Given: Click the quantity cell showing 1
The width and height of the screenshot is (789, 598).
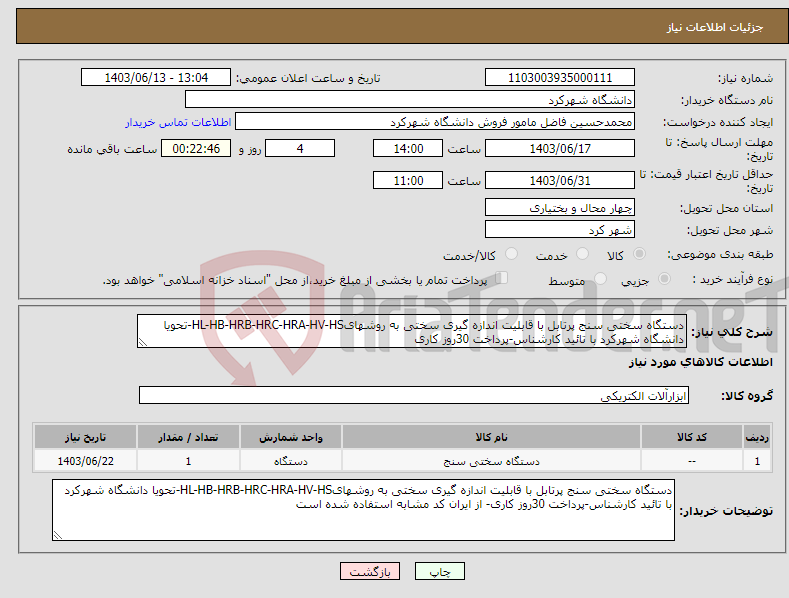Looking at the screenshot, I should click(188, 461).
